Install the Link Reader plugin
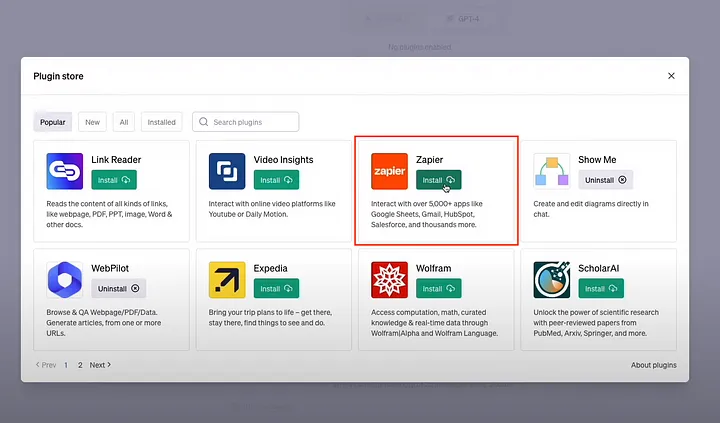 pos(114,180)
